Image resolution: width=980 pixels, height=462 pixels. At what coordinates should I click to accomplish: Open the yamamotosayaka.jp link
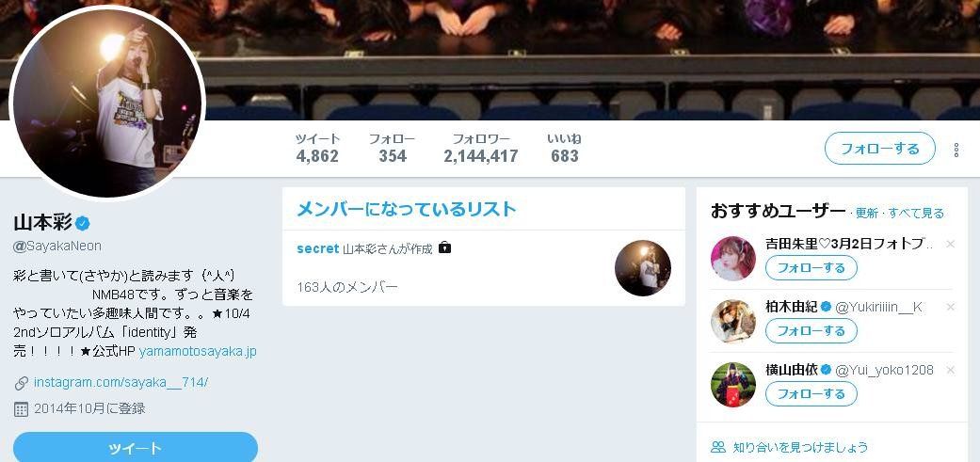(x=198, y=351)
